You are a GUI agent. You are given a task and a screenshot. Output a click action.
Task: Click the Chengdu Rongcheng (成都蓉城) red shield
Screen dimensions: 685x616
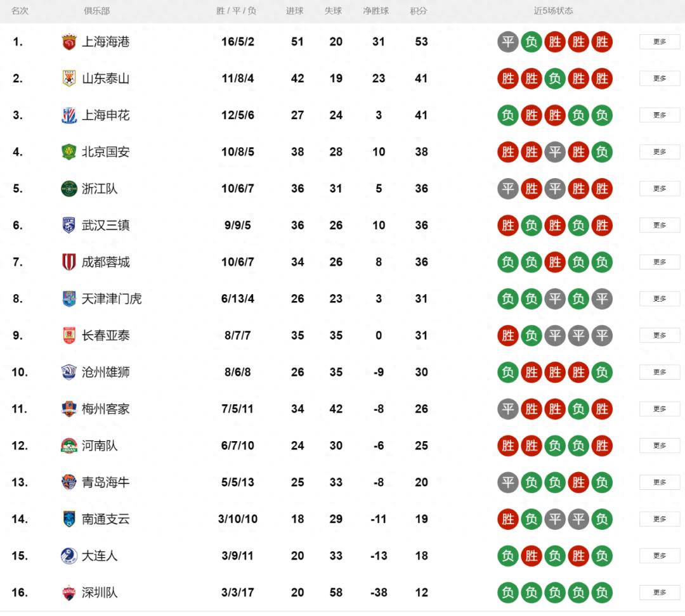68,262
